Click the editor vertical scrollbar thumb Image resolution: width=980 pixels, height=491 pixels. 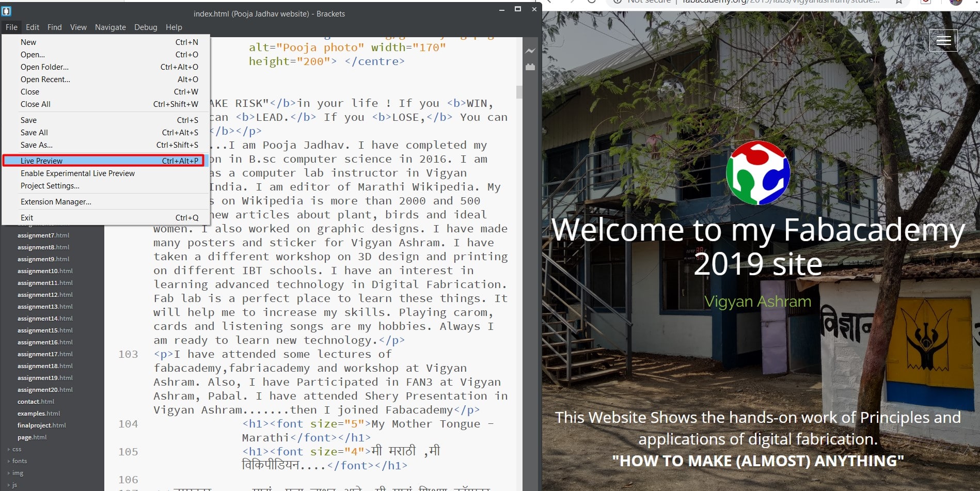click(519, 92)
